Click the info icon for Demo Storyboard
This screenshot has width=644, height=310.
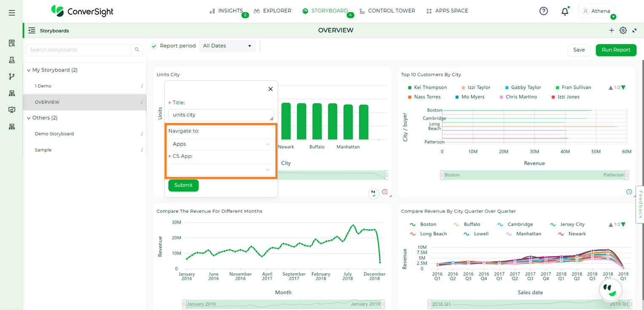point(142,134)
